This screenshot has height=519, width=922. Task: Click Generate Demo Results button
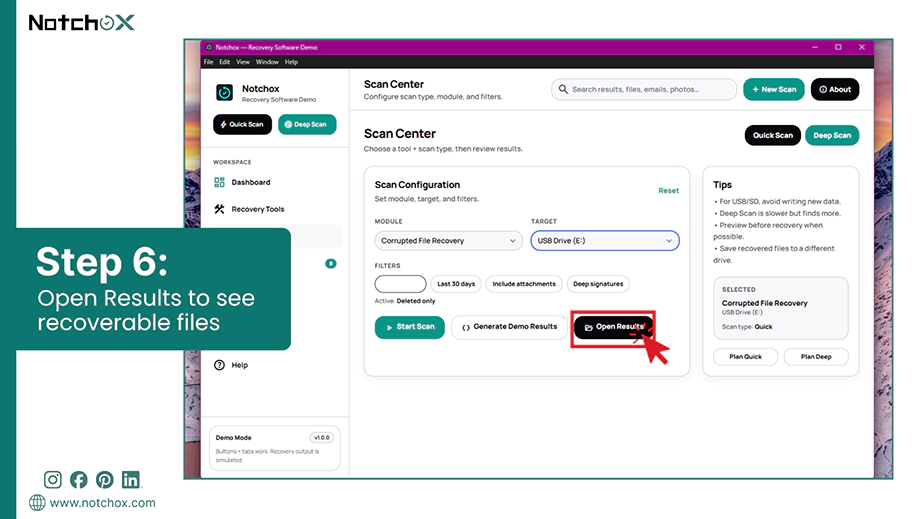click(509, 327)
